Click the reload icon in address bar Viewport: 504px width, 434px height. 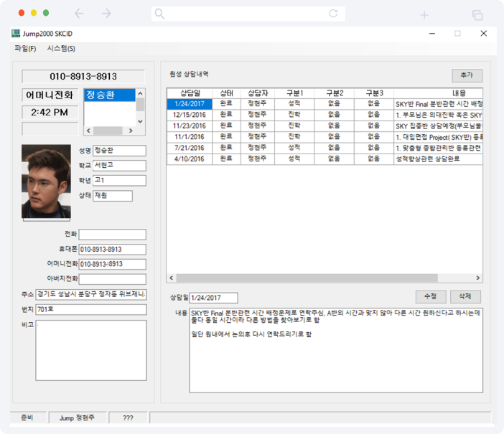333,14
